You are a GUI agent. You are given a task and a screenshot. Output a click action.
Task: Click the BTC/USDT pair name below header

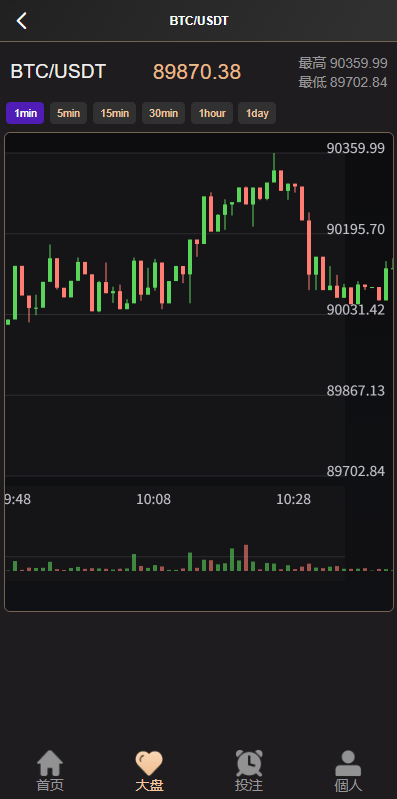(58, 71)
